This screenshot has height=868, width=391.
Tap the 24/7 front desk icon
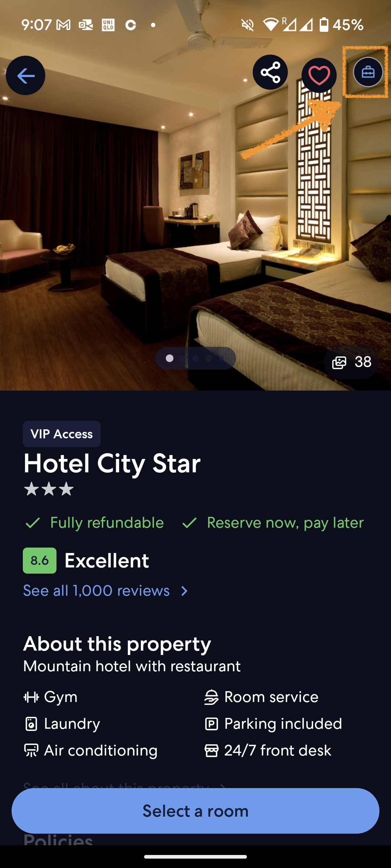click(x=211, y=750)
